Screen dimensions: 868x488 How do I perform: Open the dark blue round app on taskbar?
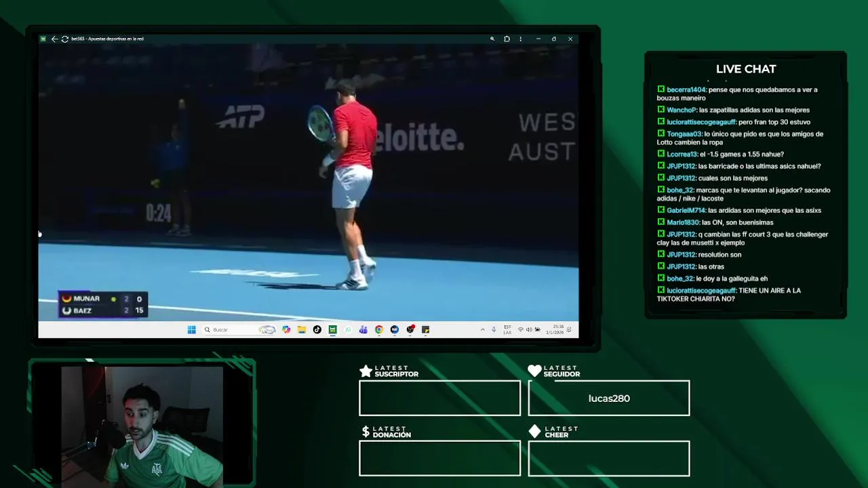(395, 329)
